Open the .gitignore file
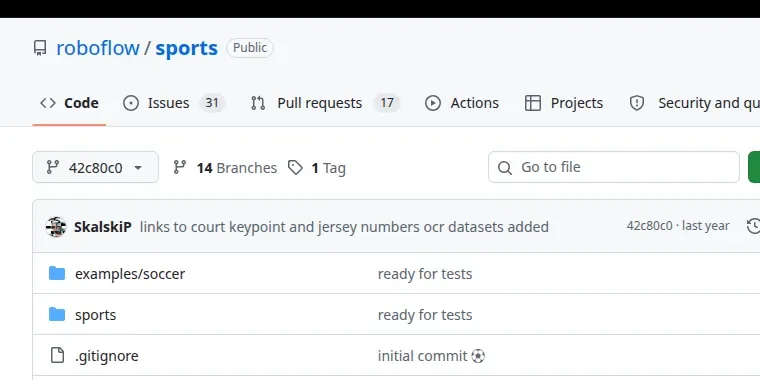 pos(107,356)
